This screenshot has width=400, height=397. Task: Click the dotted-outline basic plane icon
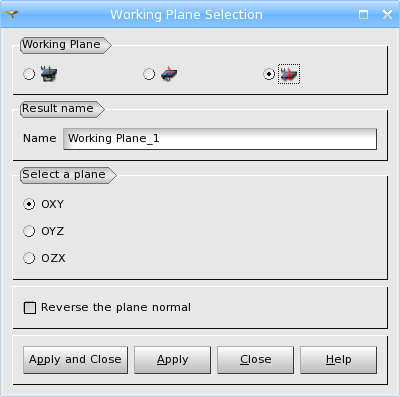click(x=289, y=74)
